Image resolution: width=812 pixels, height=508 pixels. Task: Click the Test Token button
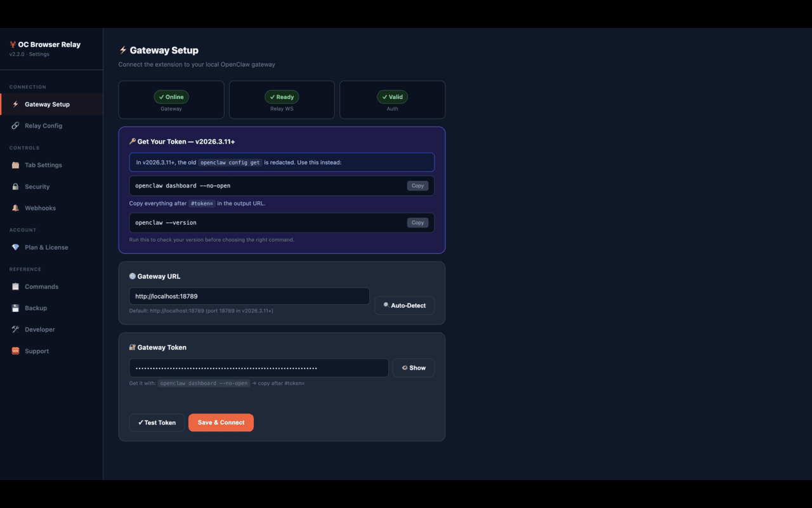pyautogui.click(x=157, y=423)
